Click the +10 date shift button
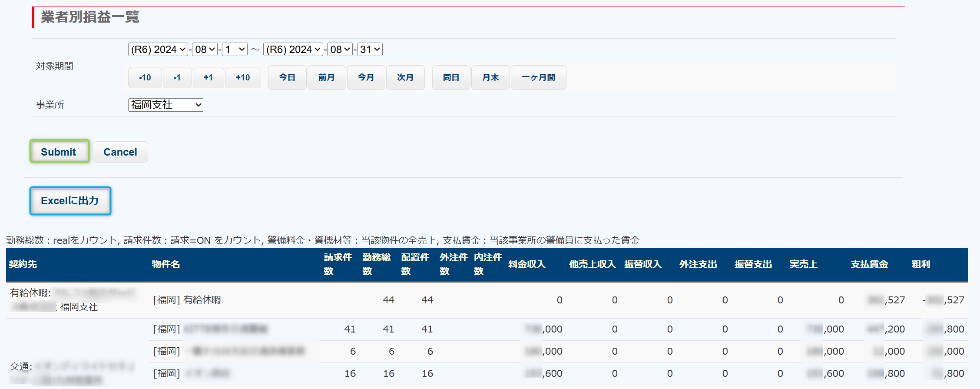980x389 pixels. coord(242,78)
